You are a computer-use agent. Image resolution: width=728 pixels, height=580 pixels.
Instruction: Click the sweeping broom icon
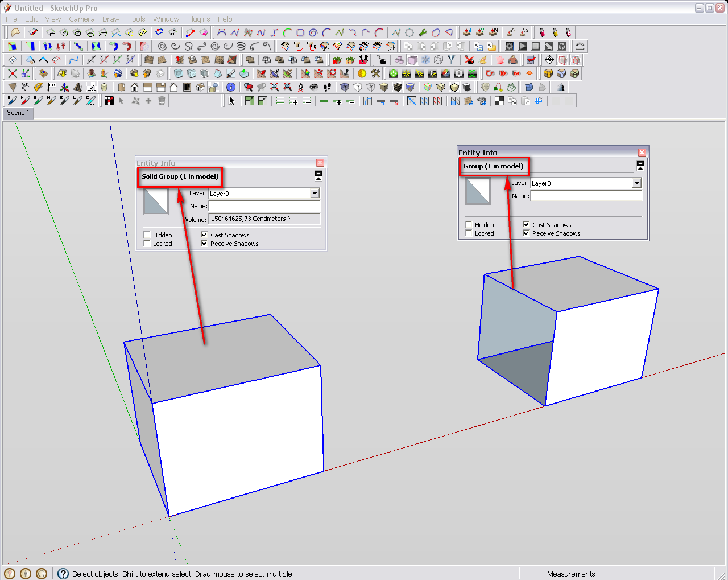483,60
